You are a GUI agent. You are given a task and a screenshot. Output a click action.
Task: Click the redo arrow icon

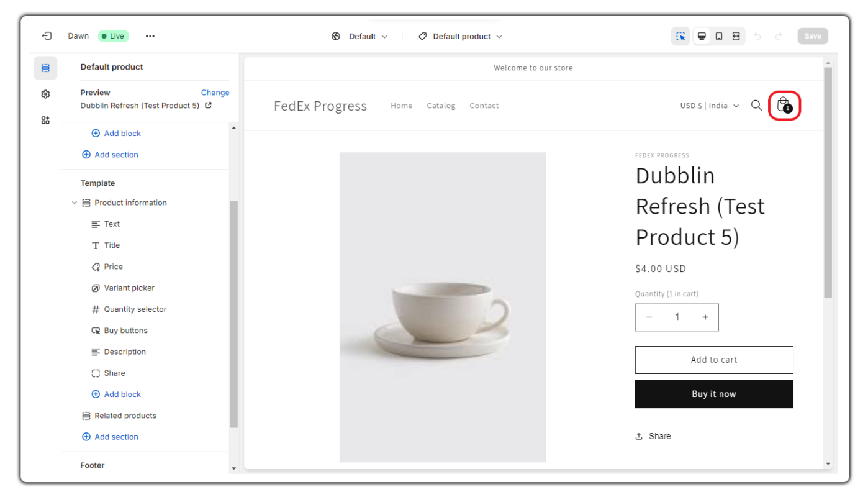point(779,36)
